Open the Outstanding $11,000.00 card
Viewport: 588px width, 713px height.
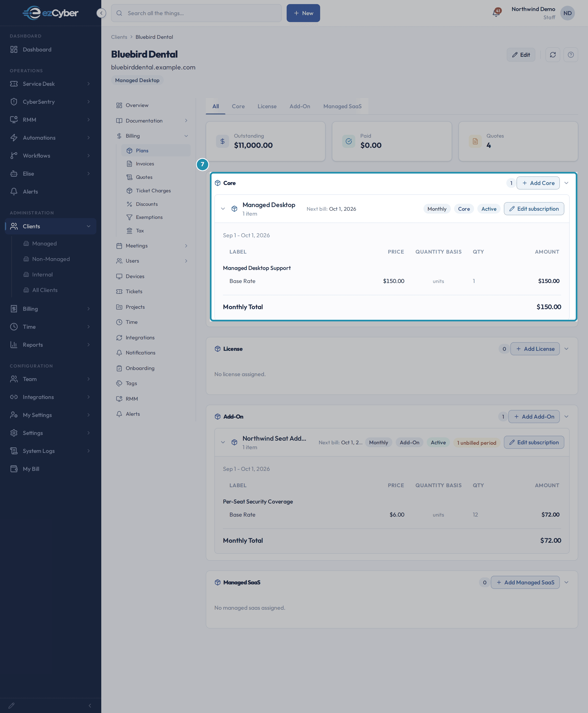pos(265,141)
